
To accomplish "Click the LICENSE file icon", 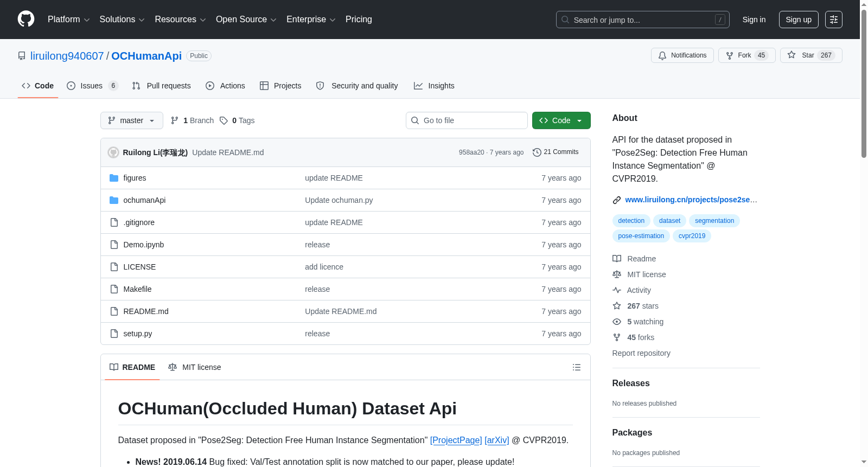I will (x=114, y=267).
